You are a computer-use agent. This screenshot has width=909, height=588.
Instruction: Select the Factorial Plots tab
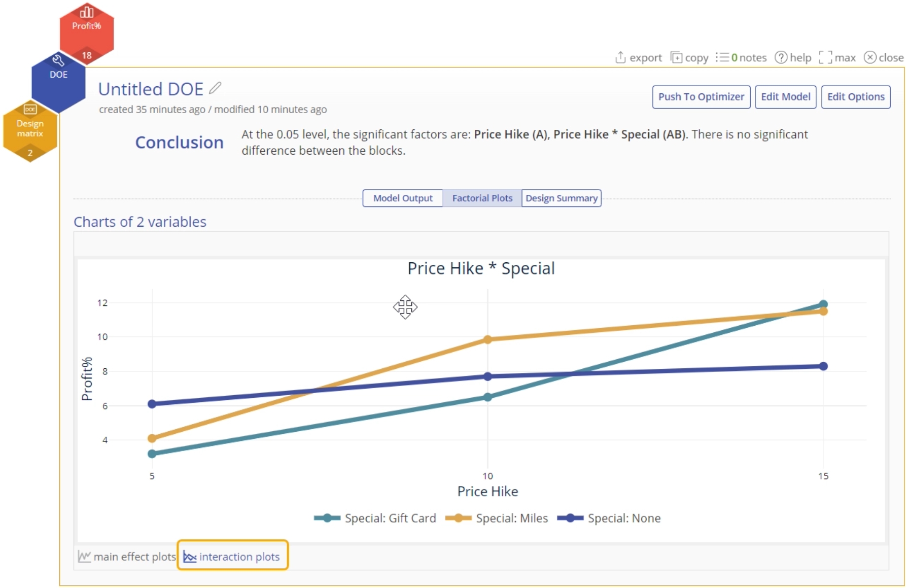pos(482,198)
